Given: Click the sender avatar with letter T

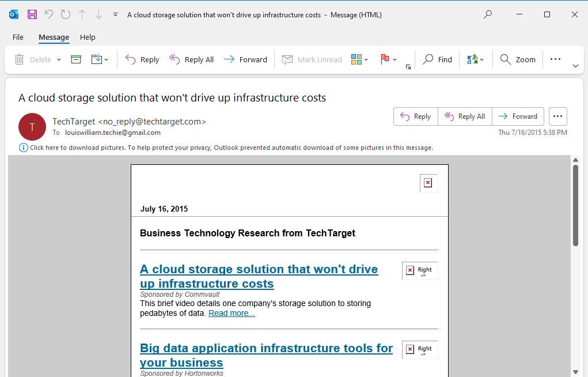Looking at the screenshot, I should coord(32,126).
